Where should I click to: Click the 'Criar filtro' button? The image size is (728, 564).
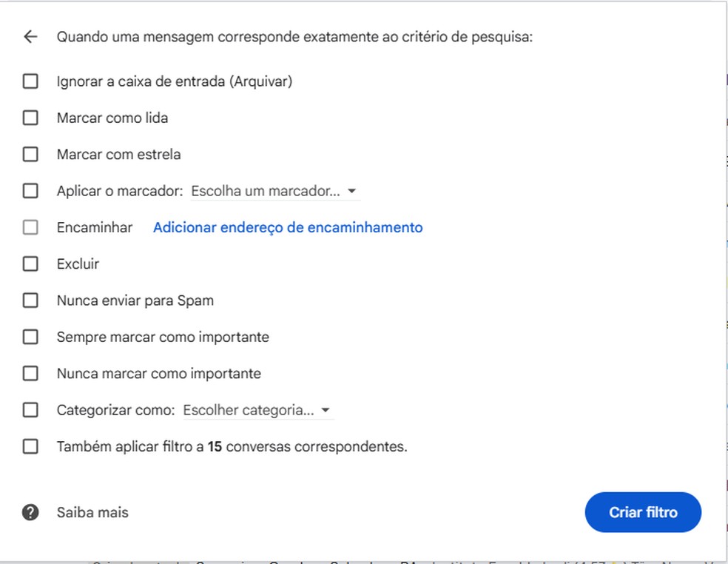[x=642, y=512]
